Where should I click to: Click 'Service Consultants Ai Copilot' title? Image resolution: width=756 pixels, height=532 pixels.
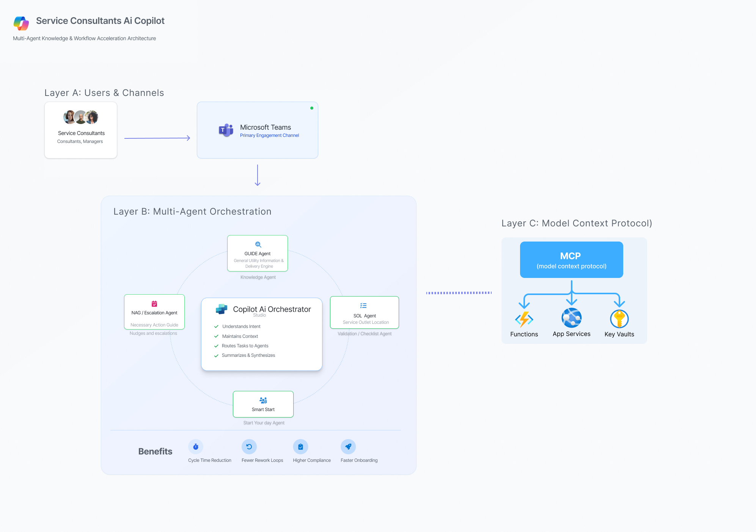point(100,21)
